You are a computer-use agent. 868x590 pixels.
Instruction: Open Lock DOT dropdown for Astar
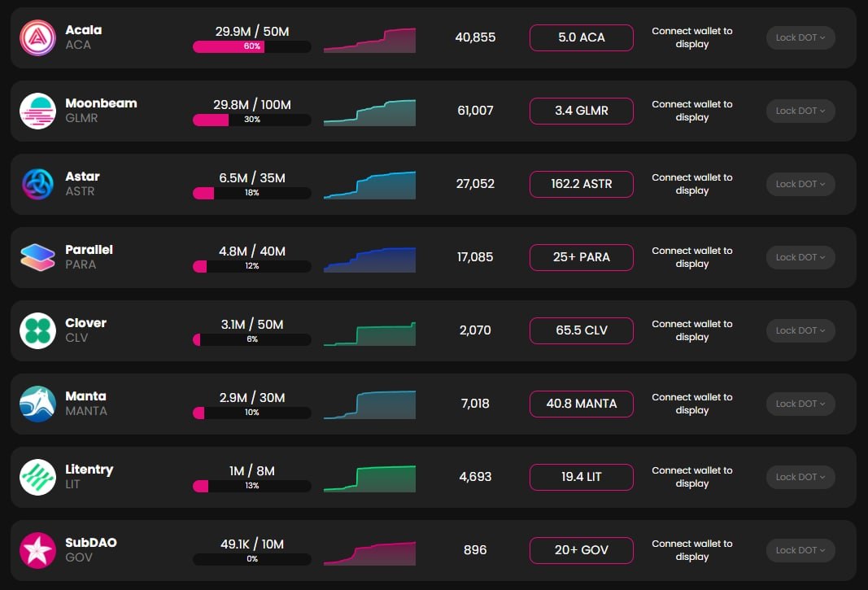pos(800,184)
